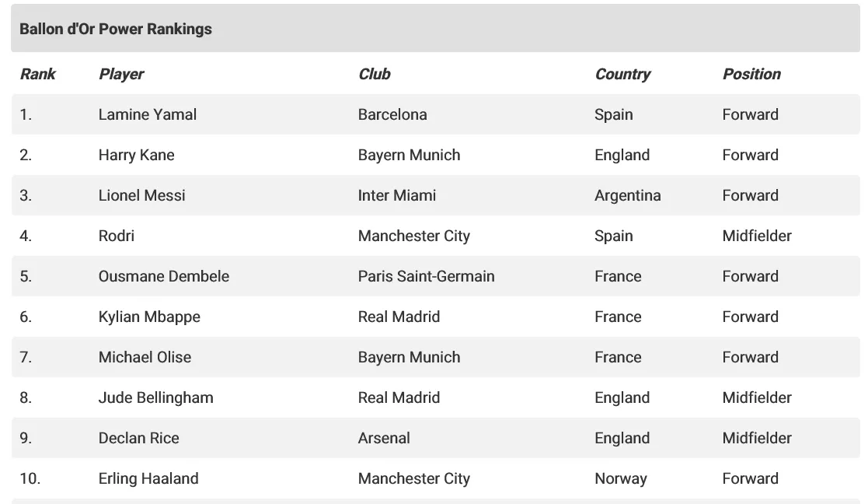The width and height of the screenshot is (868, 504).
Task: Click the Inter Miami club cell
Action: pos(397,195)
